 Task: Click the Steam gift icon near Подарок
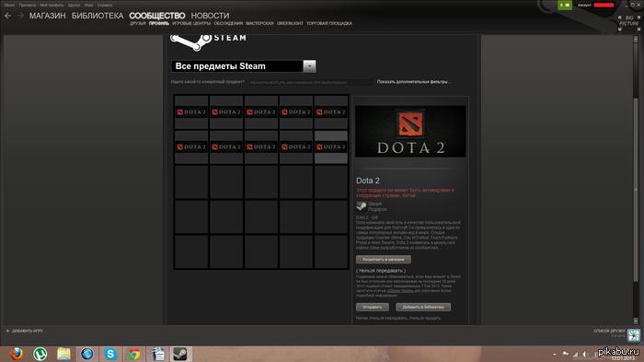[362, 206]
